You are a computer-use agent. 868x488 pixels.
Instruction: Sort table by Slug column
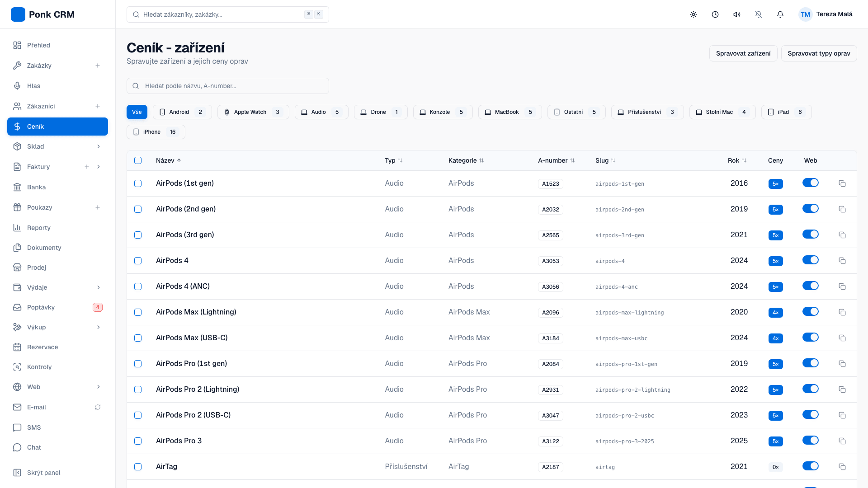coord(605,160)
